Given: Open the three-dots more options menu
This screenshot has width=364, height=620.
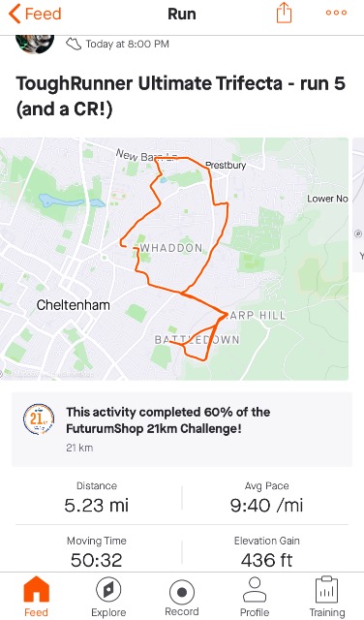Looking at the screenshot, I should 336,13.
